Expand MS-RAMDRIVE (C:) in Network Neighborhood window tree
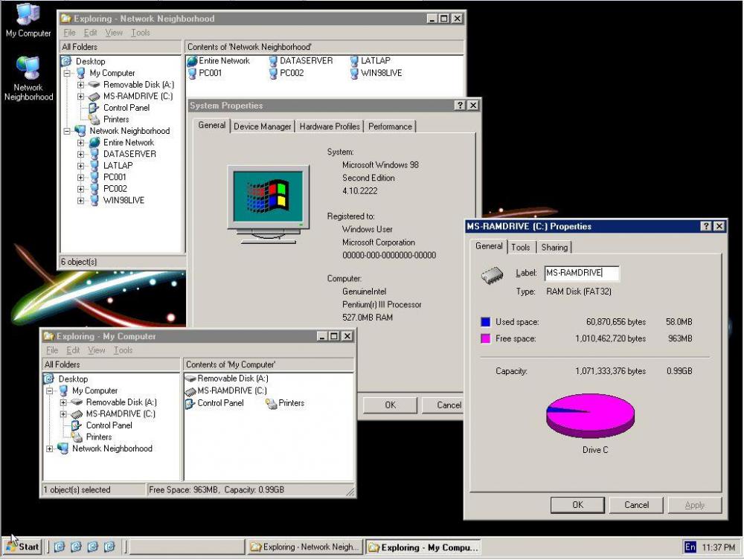The width and height of the screenshot is (744, 560). [80, 96]
